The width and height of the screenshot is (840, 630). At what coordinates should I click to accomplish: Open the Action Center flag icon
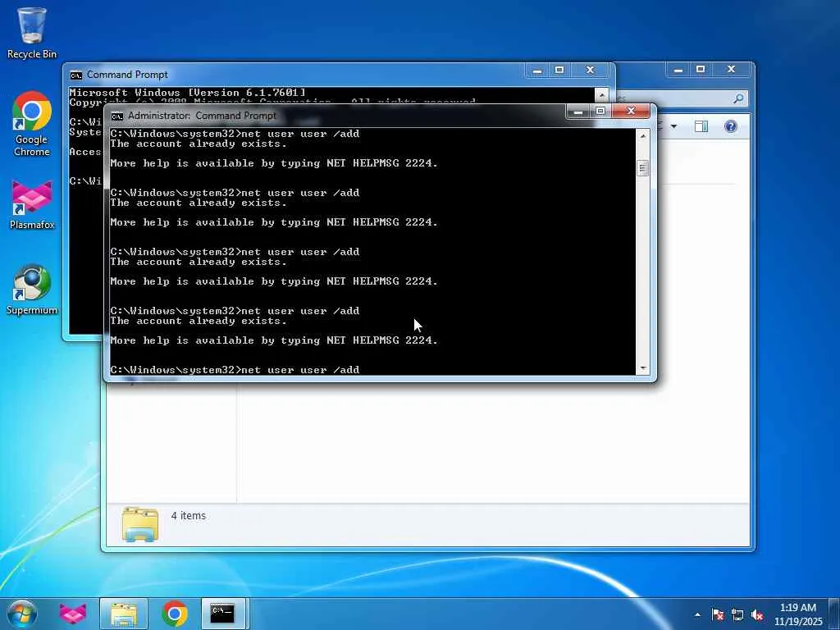(x=718, y=614)
